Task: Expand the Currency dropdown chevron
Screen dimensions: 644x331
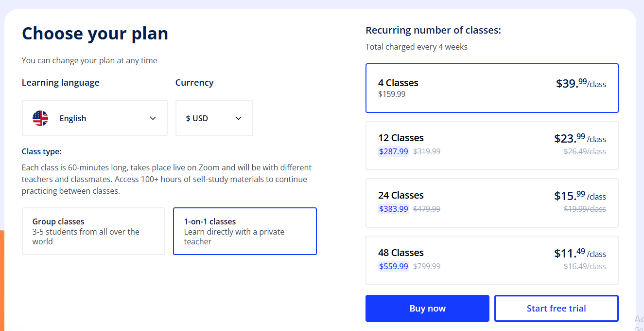Action: coord(238,118)
